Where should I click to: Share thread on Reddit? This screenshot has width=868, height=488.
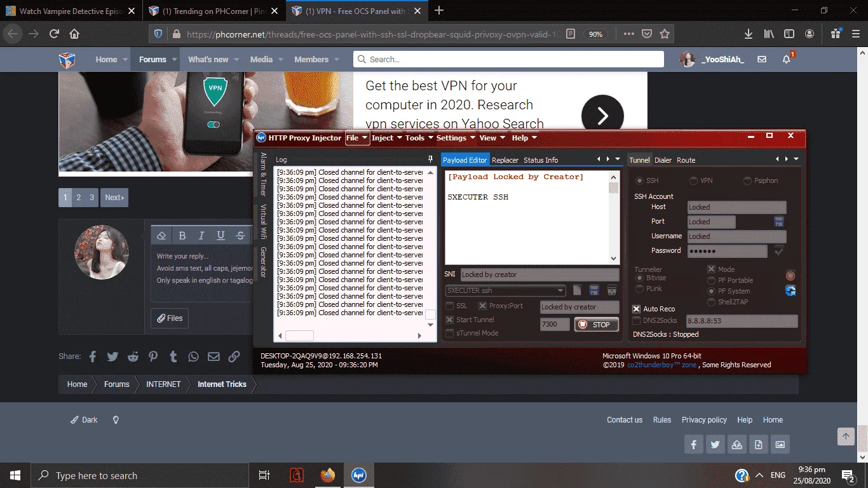point(133,356)
